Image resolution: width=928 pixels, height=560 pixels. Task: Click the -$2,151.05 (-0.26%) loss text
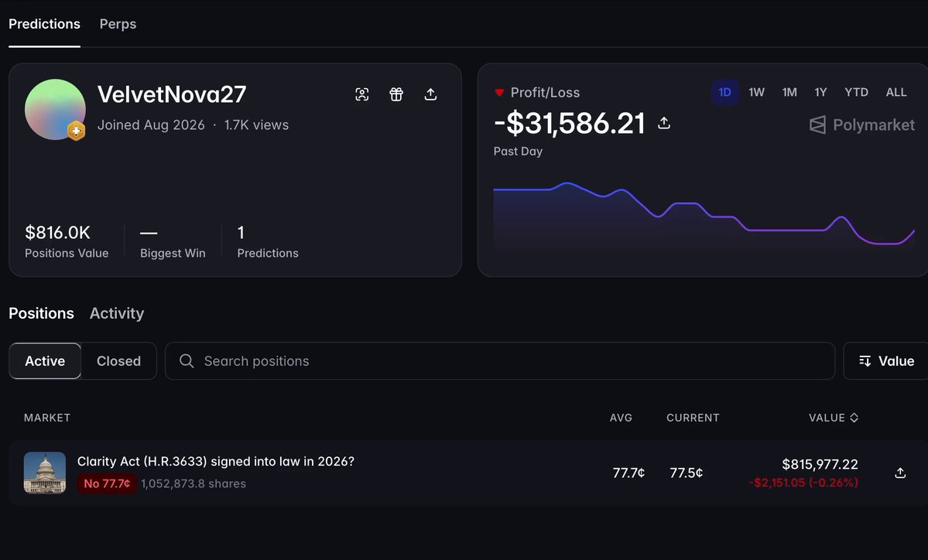click(x=803, y=483)
